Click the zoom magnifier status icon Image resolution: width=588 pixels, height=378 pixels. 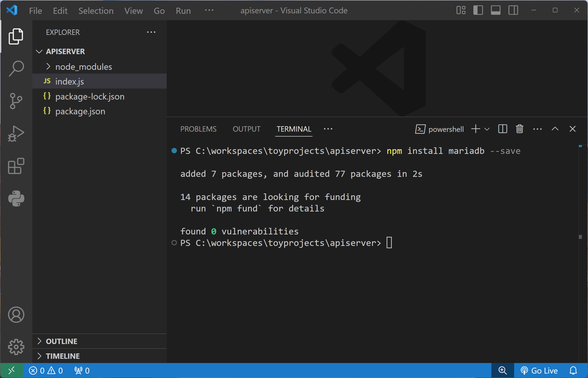coord(502,370)
